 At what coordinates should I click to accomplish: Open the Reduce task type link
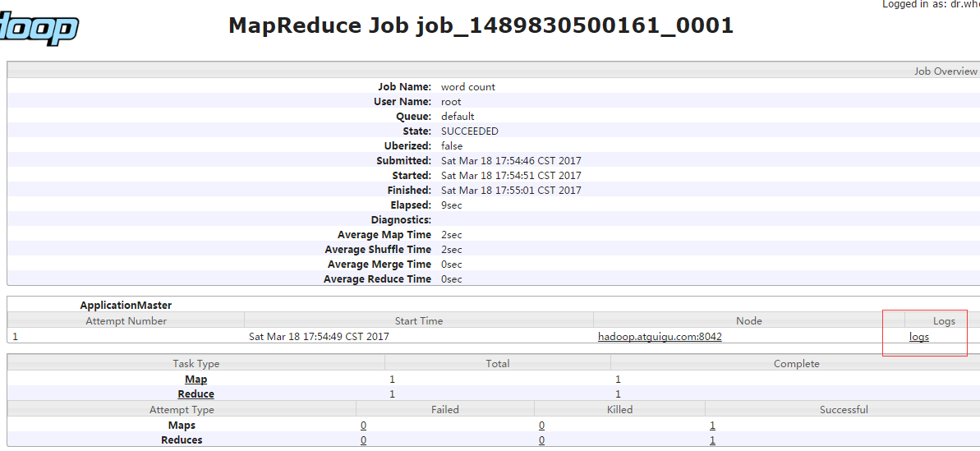point(196,394)
